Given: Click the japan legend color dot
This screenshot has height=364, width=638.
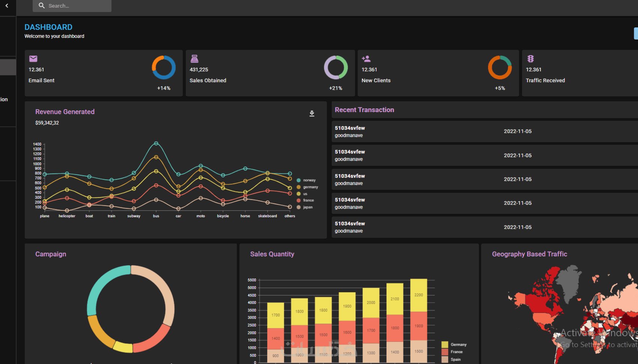Looking at the screenshot, I should pyautogui.click(x=299, y=207).
